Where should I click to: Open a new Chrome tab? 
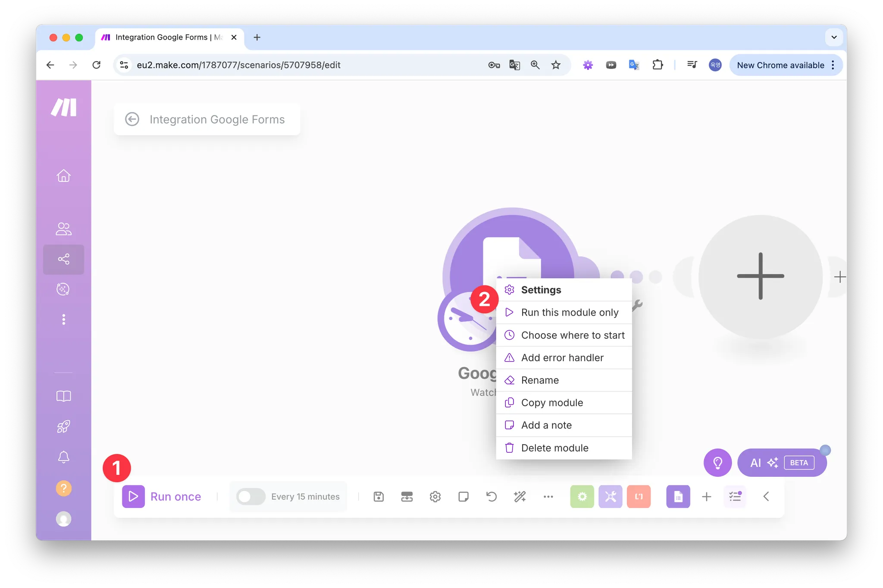(x=257, y=38)
